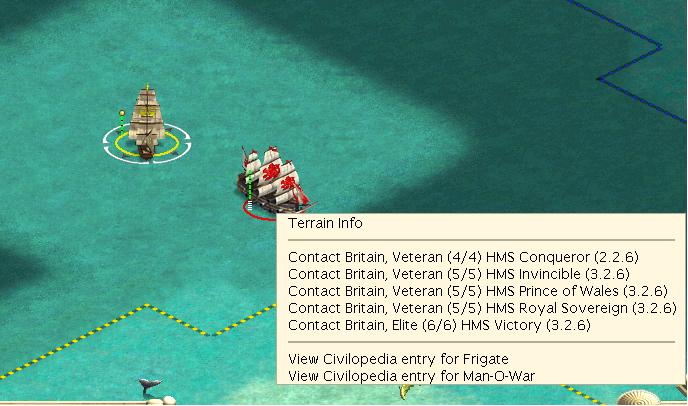The height and width of the screenshot is (406, 688).
Task: Open Terrain Info from context menu
Action: (x=325, y=223)
